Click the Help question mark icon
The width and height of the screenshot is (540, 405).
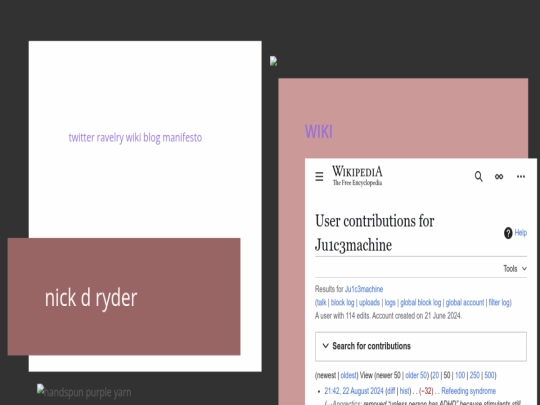click(508, 233)
